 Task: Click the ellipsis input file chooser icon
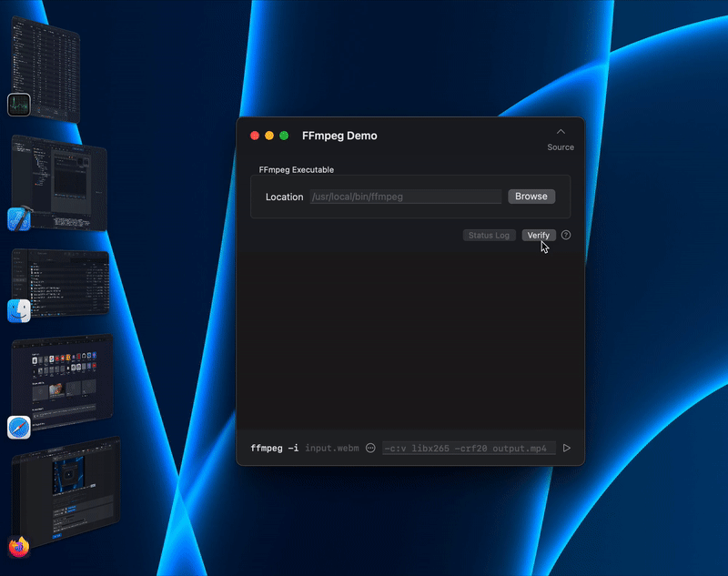370,448
